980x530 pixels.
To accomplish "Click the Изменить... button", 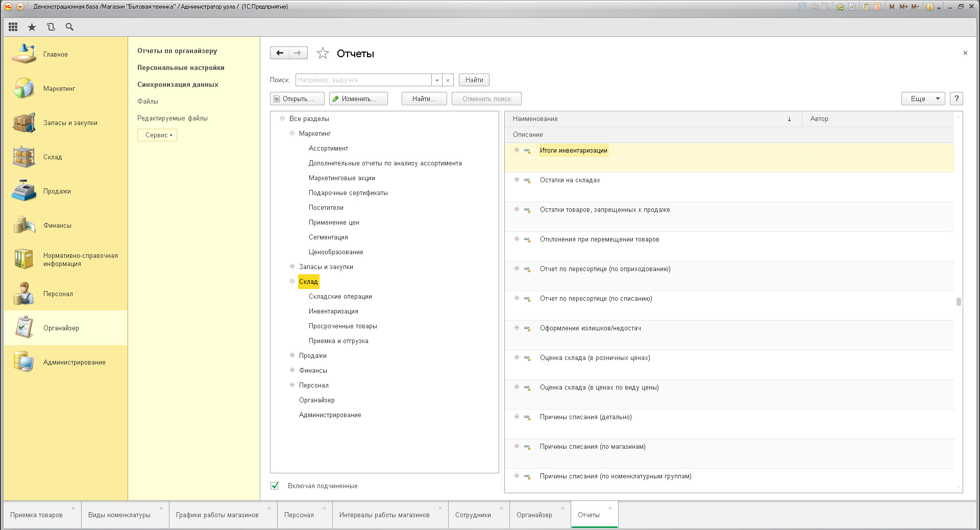I will 358,99.
